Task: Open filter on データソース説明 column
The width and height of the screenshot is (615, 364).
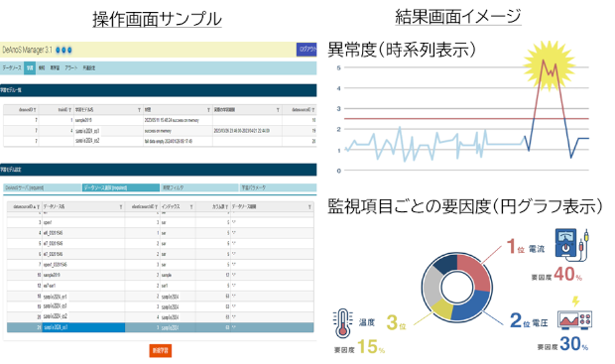Action: 309,206
